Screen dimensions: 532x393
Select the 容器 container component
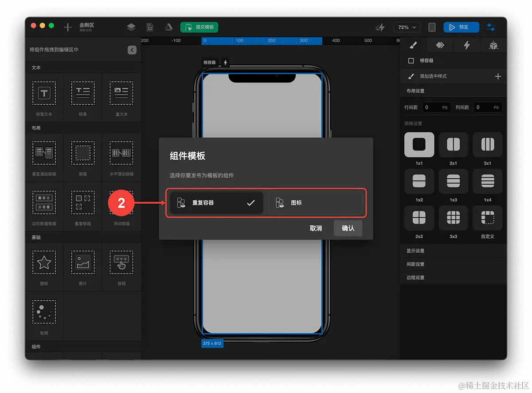coord(83,157)
